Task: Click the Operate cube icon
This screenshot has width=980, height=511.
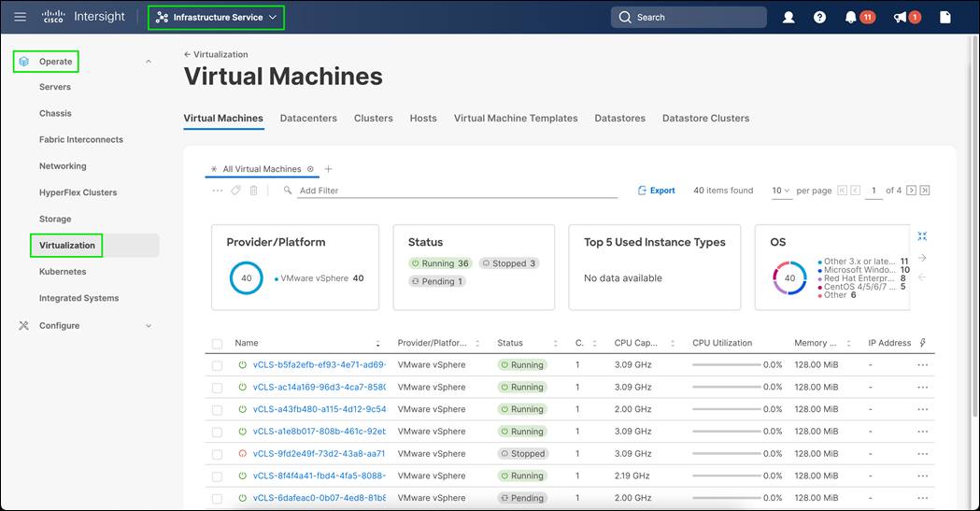Action: [x=23, y=62]
